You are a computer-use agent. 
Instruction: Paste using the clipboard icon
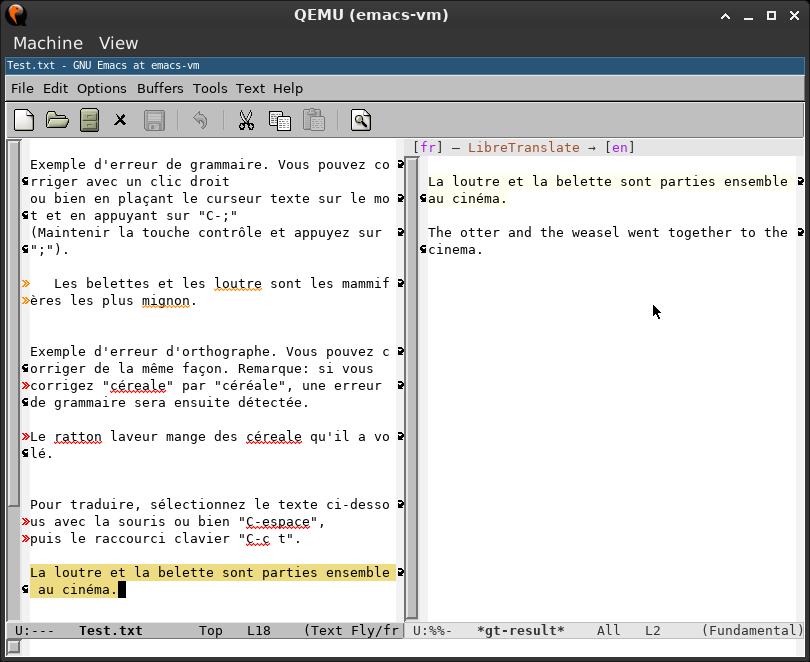pyautogui.click(x=314, y=121)
